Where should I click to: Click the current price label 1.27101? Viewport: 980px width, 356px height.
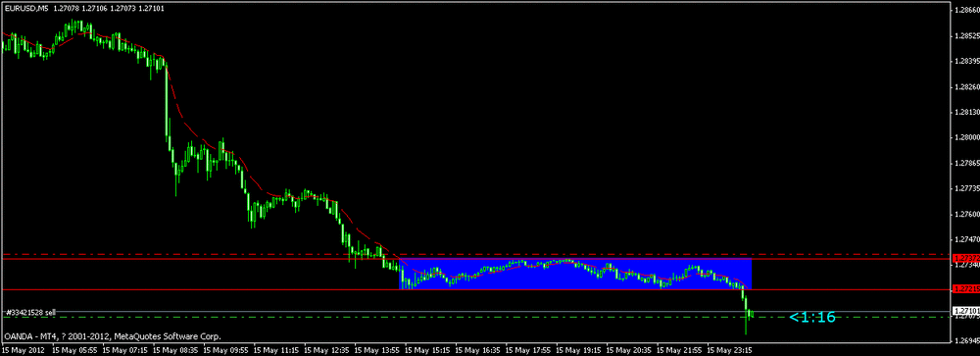965,310
